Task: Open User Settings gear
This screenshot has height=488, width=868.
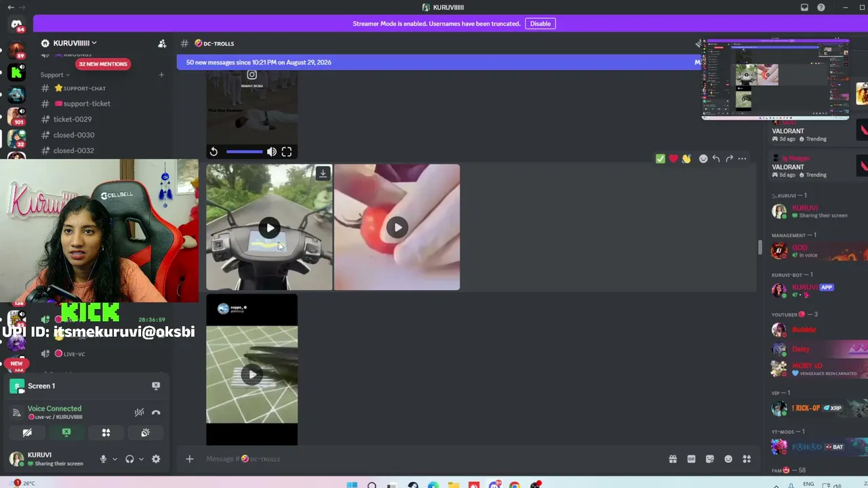Action: pyautogui.click(x=156, y=459)
